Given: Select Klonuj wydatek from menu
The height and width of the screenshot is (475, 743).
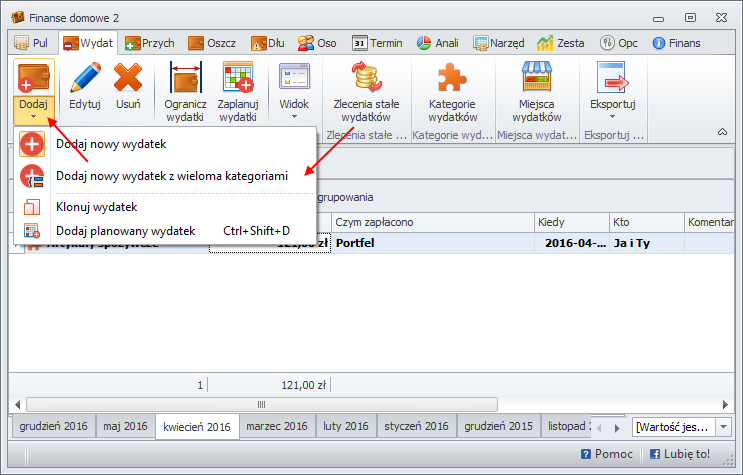Looking at the screenshot, I should (96, 207).
